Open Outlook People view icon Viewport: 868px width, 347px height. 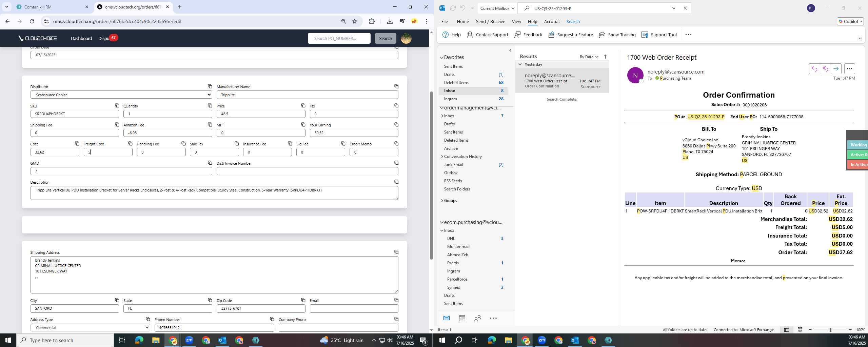click(477, 318)
